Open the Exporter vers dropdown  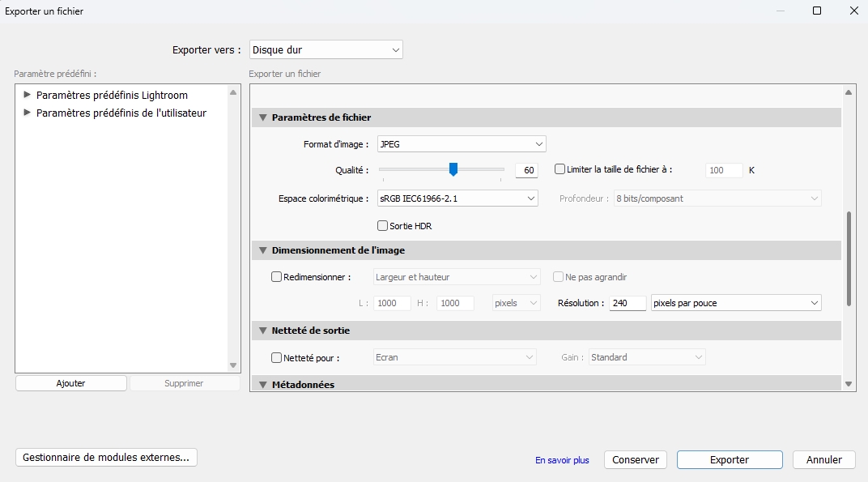(325, 50)
